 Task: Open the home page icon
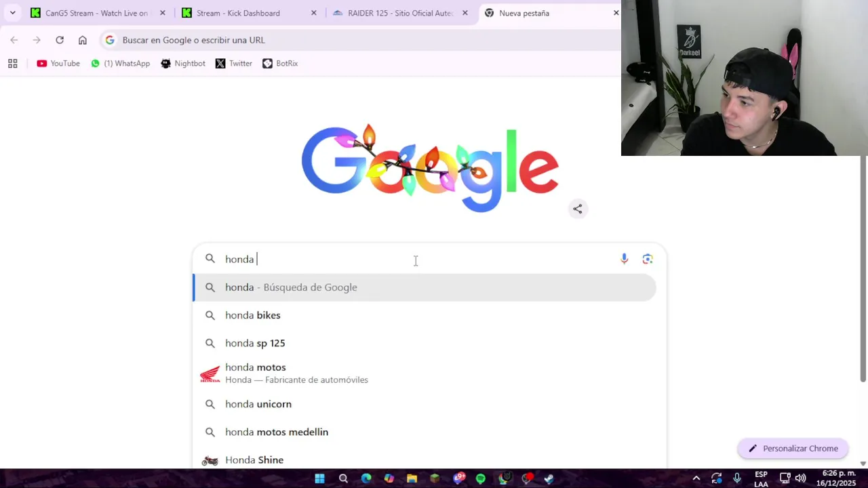83,40
